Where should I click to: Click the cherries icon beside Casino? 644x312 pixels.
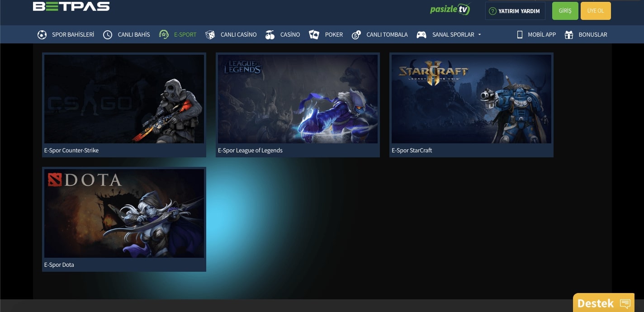(270, 35)
